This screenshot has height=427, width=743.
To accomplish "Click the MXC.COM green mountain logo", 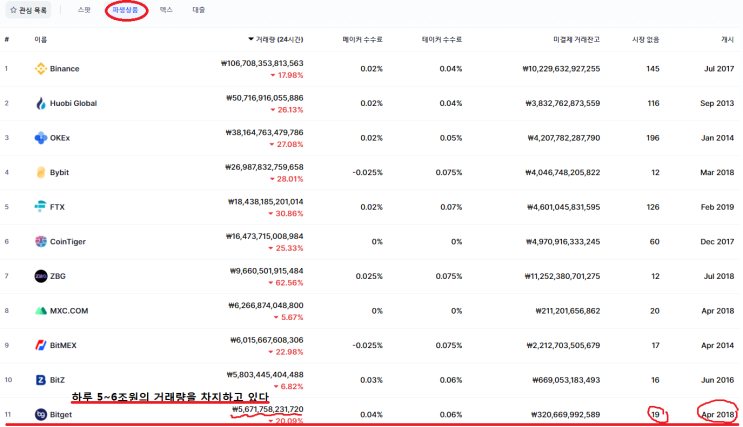I will [41, 311].
